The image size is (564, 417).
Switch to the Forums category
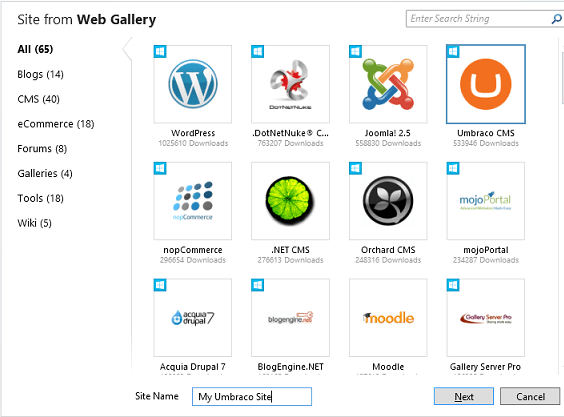tap(42, 149)
